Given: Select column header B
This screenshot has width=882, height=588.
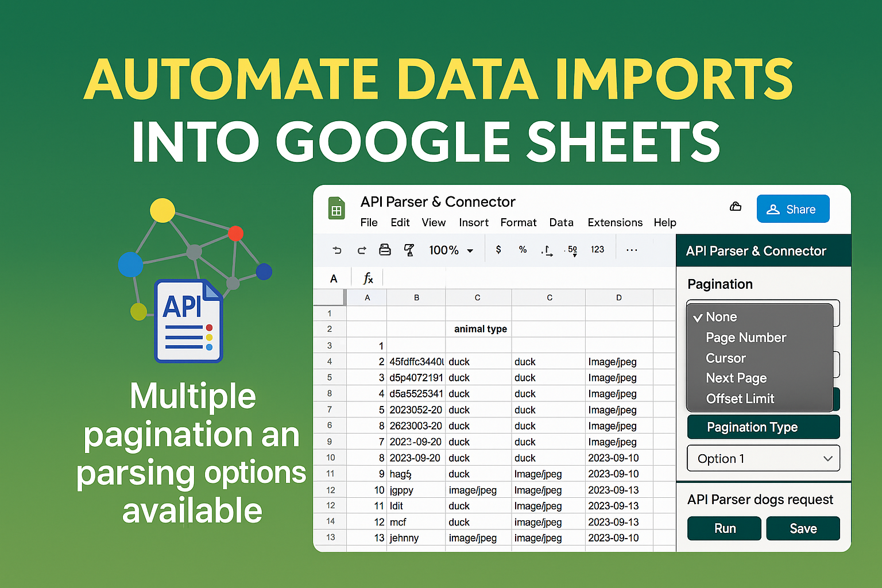Looking at the screenshot, I should pyautogui.click(x=416, y=297).
